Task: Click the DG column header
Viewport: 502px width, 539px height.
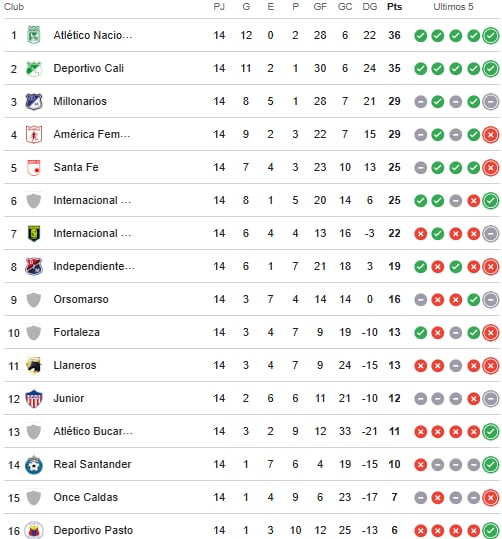Action: coord(370,7)
